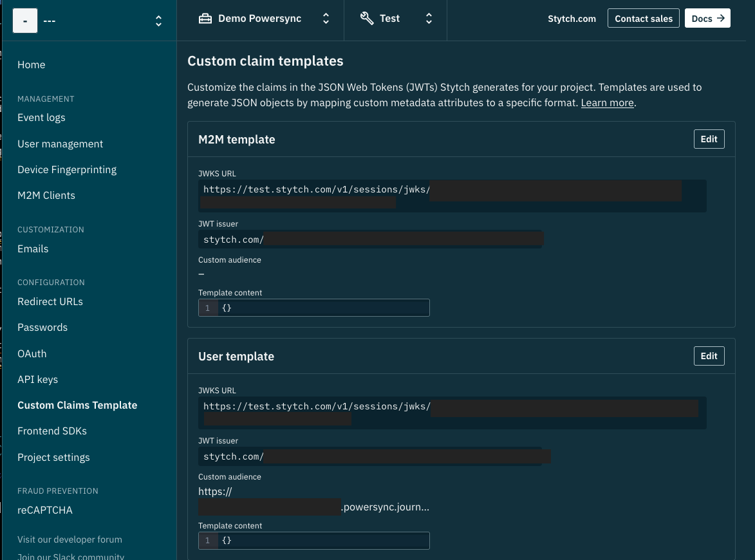Click the User Template content code box

314,540
